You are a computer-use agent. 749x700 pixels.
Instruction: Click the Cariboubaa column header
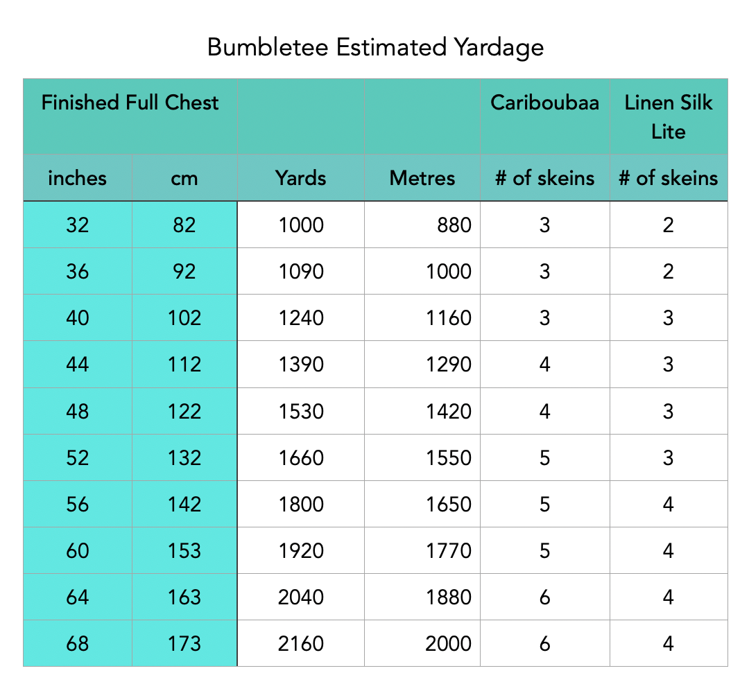(544, 103)
